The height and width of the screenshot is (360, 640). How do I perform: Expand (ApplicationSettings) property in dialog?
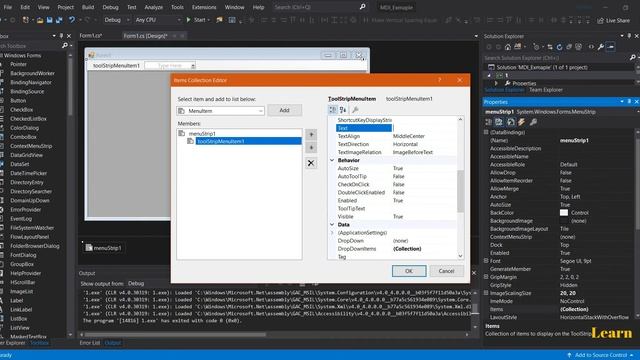point(332,233)
